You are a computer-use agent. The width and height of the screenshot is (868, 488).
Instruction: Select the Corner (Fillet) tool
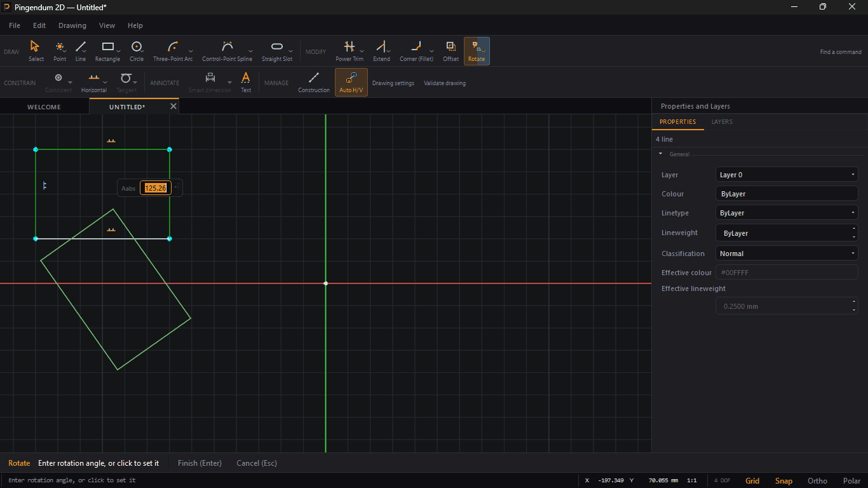point(416,51)
